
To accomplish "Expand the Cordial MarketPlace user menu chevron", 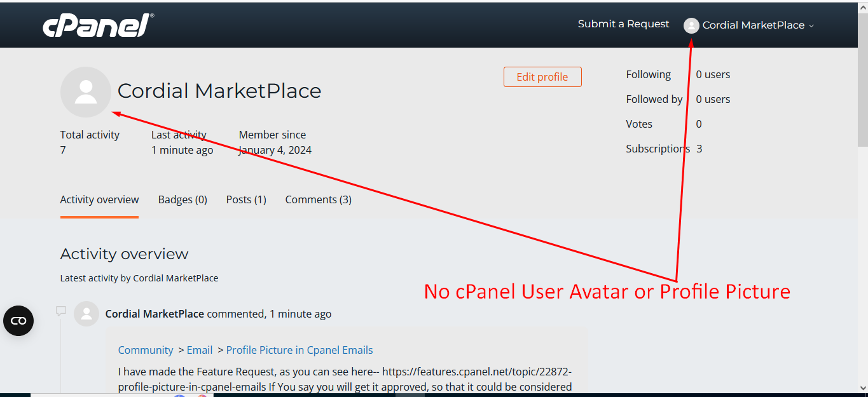I will click(811, 26).
